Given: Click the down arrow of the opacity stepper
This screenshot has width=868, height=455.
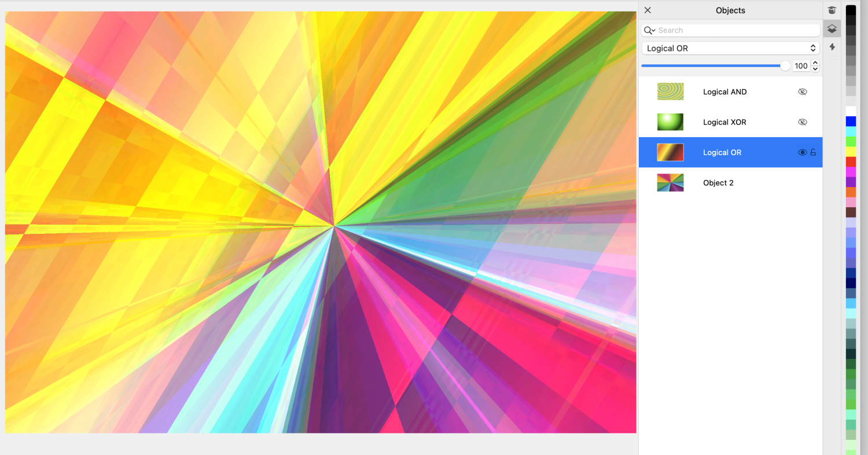Looking at the screenshot, I should point(815,68).
